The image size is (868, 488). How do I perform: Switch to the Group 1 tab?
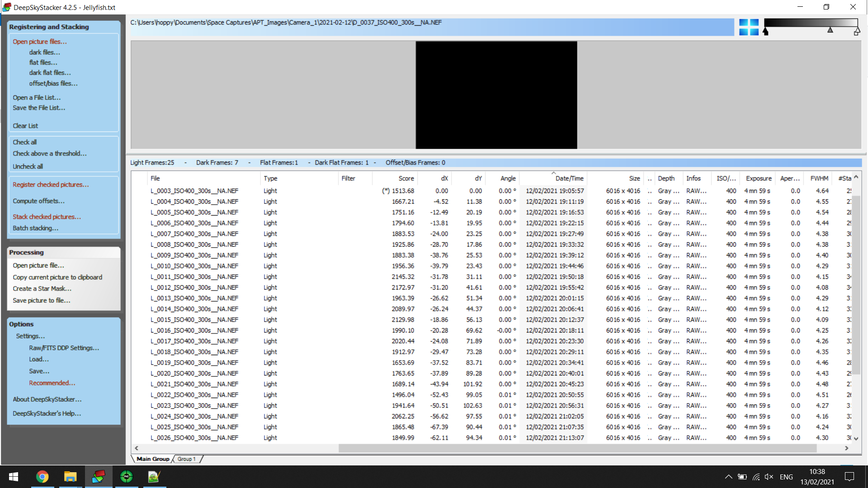pos(186,459)
